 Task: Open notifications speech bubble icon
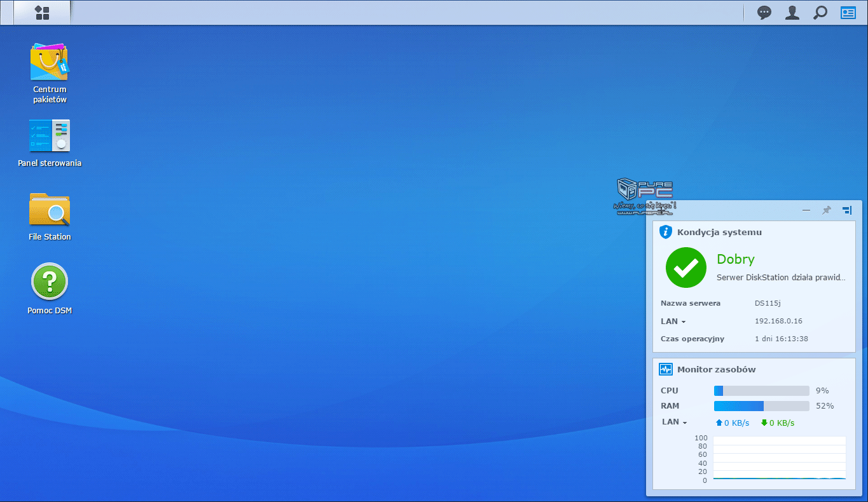coord(764,13)
